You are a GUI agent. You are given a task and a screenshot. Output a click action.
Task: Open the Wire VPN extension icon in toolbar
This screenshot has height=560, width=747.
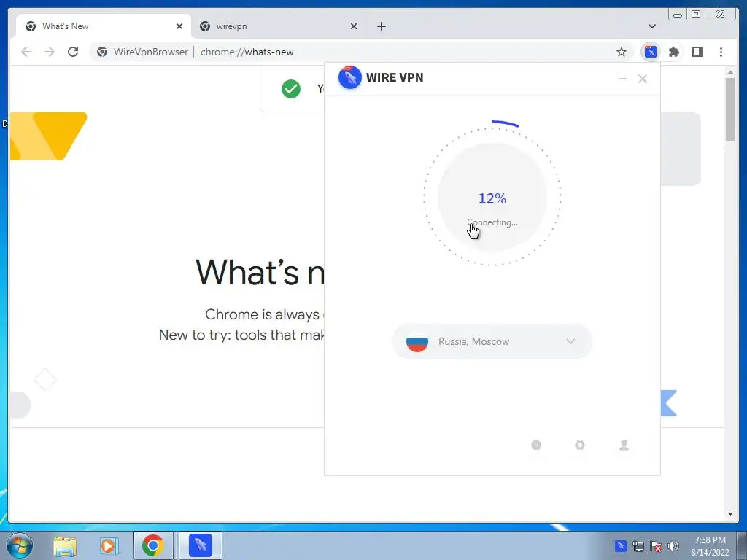(650, 52)
